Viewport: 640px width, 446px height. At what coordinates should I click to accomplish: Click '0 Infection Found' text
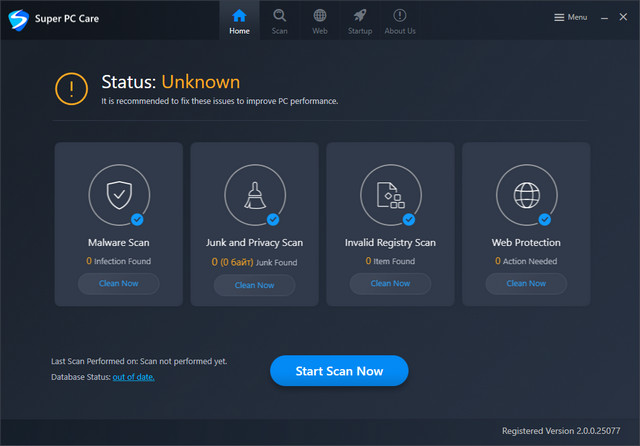(118, 261)
